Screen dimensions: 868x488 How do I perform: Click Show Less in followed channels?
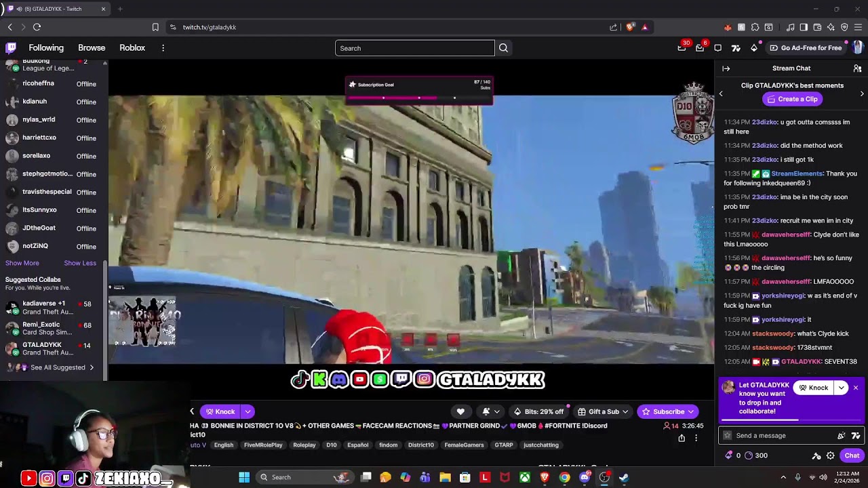(x=80, y=263)
